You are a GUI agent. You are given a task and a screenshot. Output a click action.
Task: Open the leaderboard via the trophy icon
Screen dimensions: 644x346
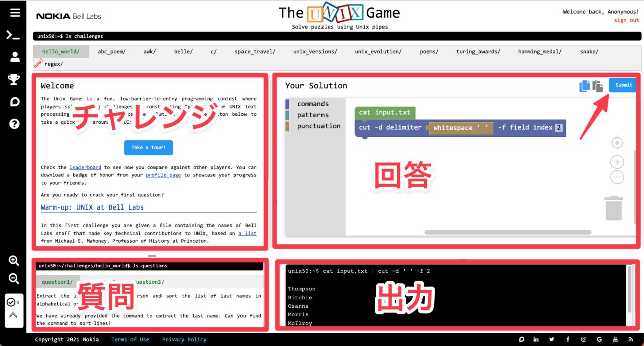pyautogui.click(x=14, y=79)
